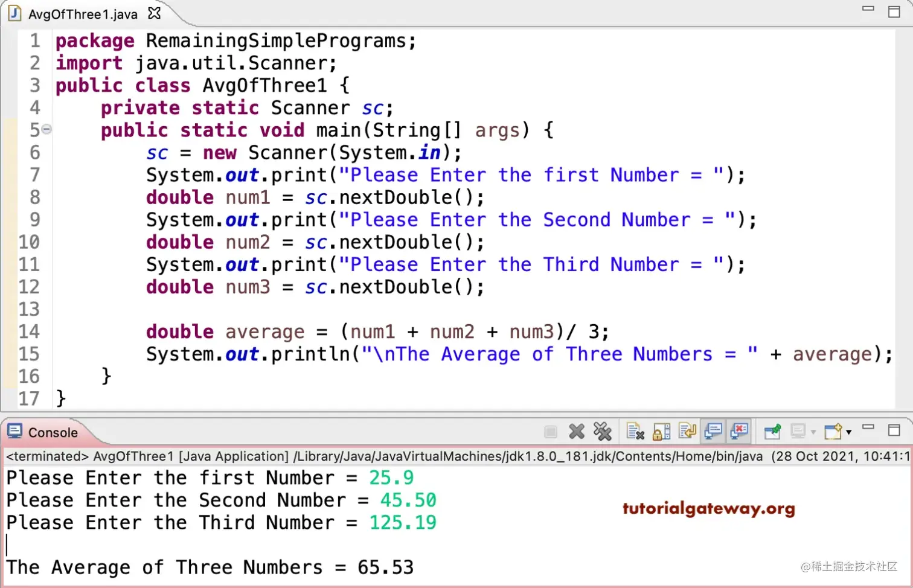Maximize the Console view
Screen dimensions: 913x588
coord(894,430)
